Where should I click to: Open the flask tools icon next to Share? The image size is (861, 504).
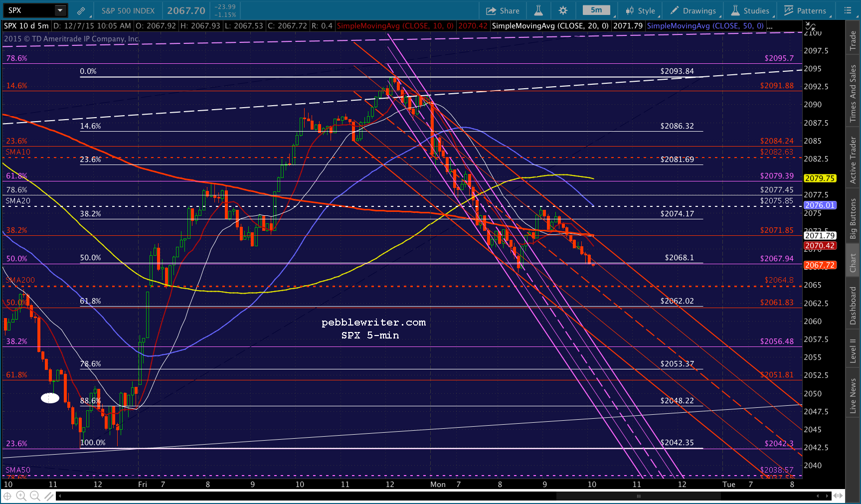(538, 10)
